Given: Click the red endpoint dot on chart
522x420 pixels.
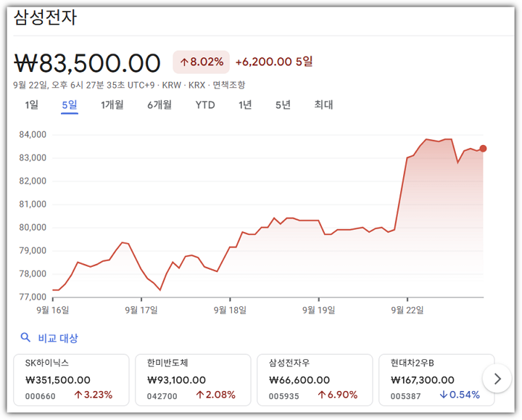Looking at the screenshot, I should click(x=483, y=149).
